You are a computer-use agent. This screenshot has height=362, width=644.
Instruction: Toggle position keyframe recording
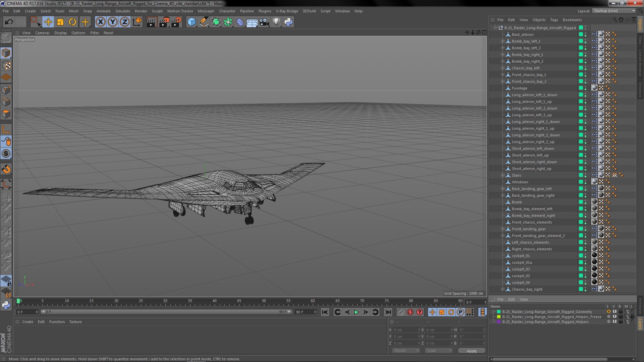click(x=432, y=312)
